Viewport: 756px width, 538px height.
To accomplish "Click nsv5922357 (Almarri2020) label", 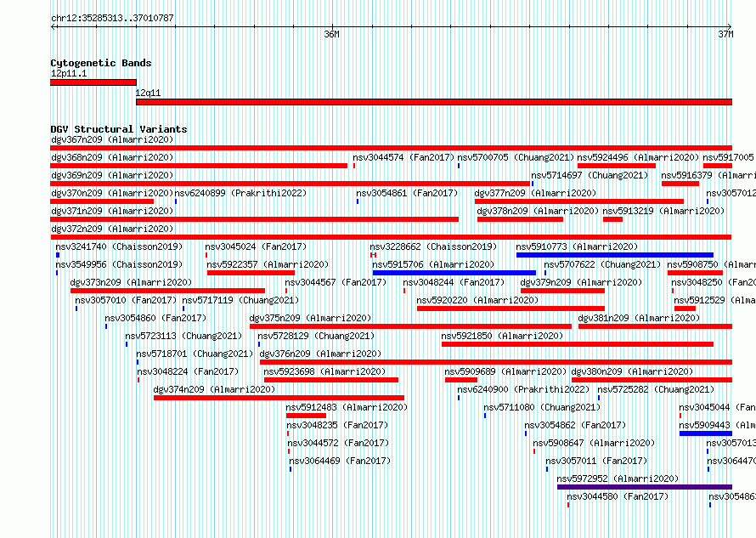I will point(268,264).
